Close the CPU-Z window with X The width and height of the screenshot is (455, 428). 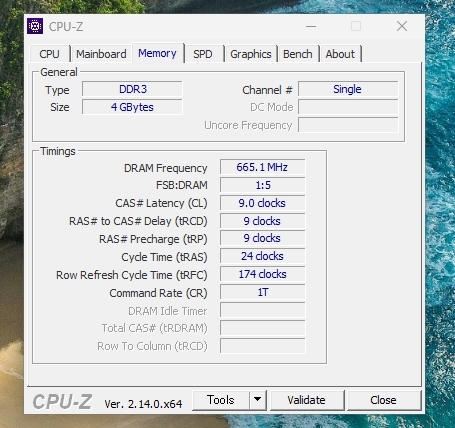[402, 26]
